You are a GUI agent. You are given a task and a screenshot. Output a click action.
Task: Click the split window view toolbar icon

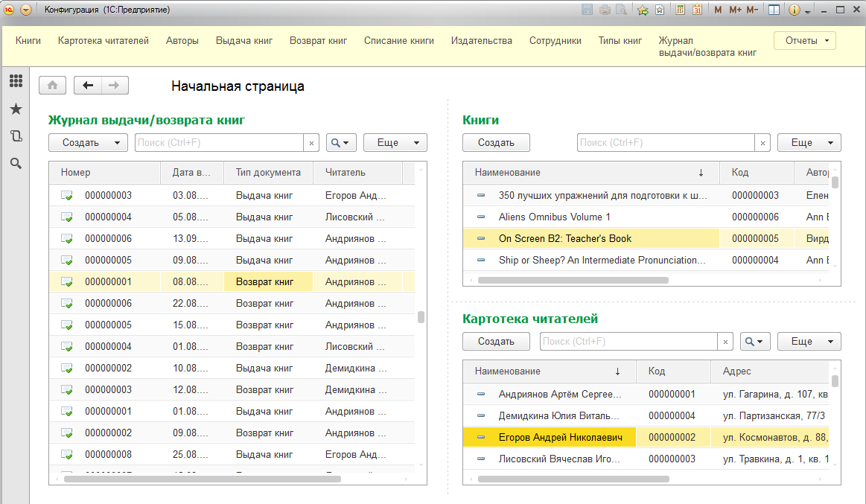(x=774, y=10)
